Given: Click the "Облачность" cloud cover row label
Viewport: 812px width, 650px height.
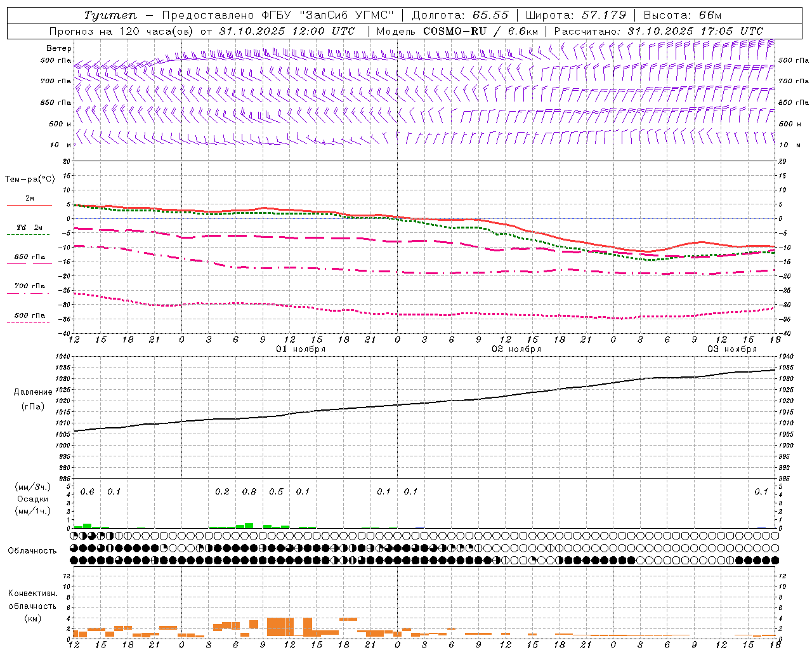Looking at the screenshot, I should [32, 551].
